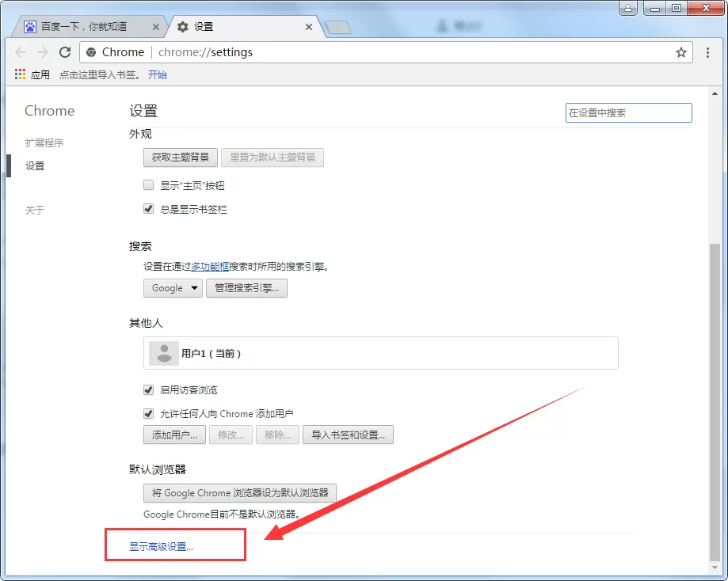Close the 设置 tab

(x=309, y=27)
